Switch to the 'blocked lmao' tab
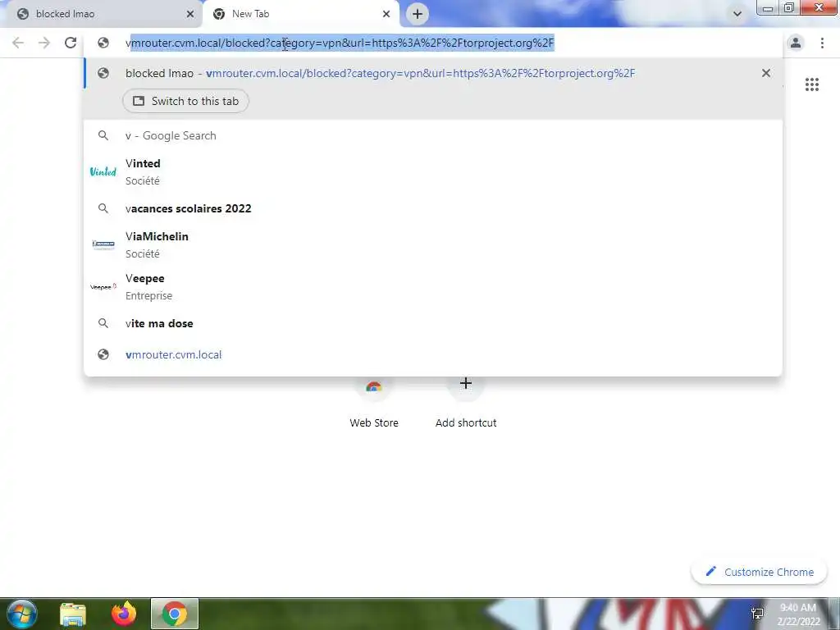The width and height of the screenshot is (840, 630). click(102, 14)
